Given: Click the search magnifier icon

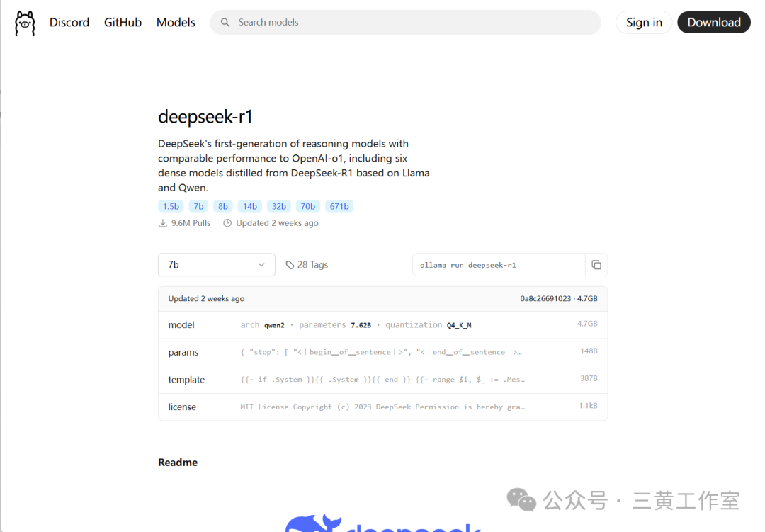Looking at the screenshot, I should pyautogui.click(x=225, y=23).
